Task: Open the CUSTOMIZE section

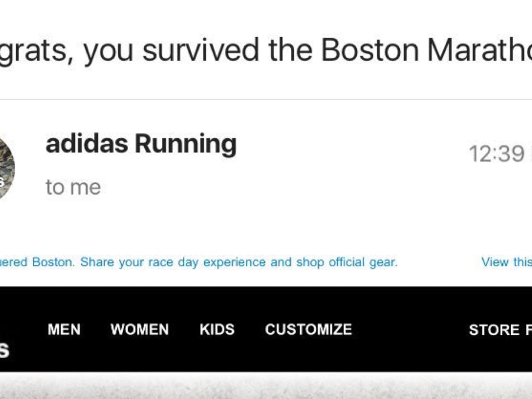Action: (309, 329)
